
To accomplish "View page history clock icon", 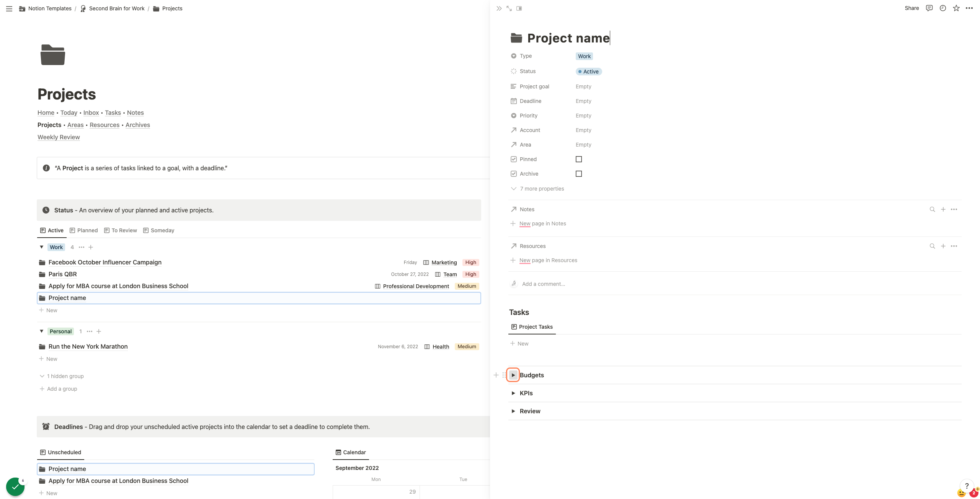I will point(943,8).
